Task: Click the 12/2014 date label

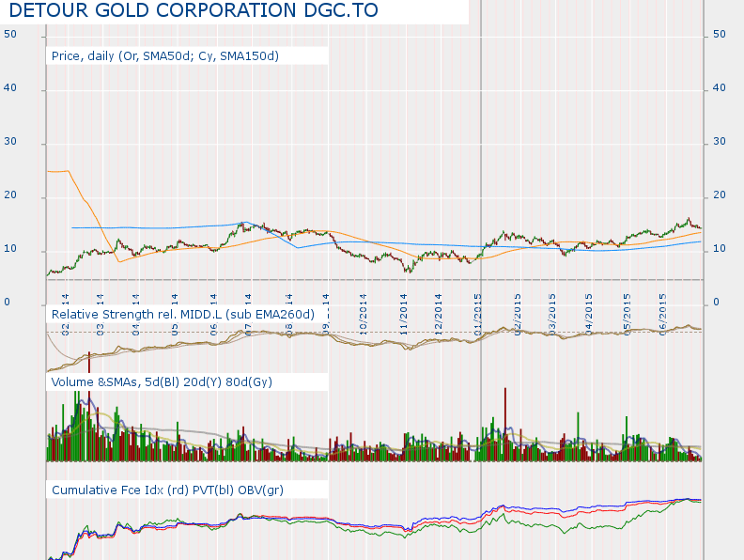Action: pos(438,315)
